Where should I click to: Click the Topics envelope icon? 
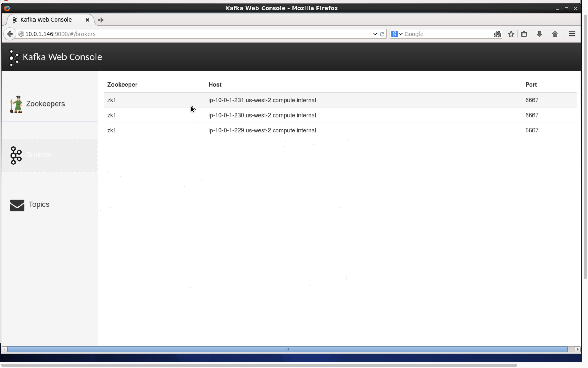point(17,205)
